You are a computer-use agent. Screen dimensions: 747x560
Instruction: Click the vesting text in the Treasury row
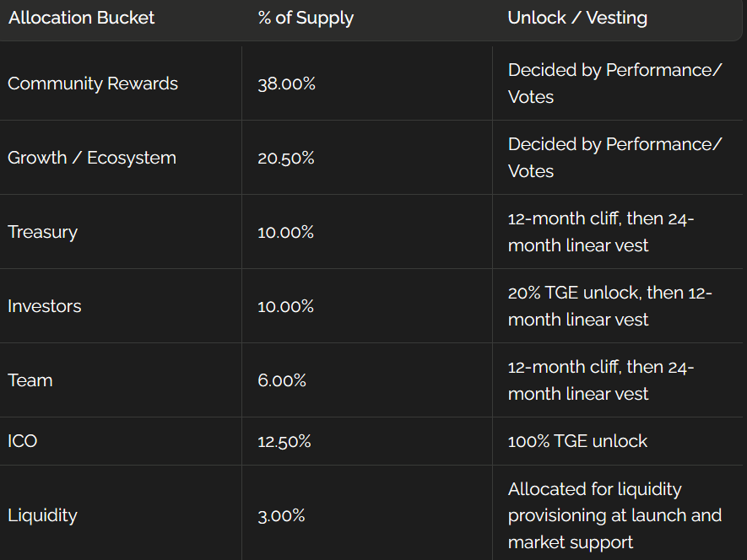(600, 232)
